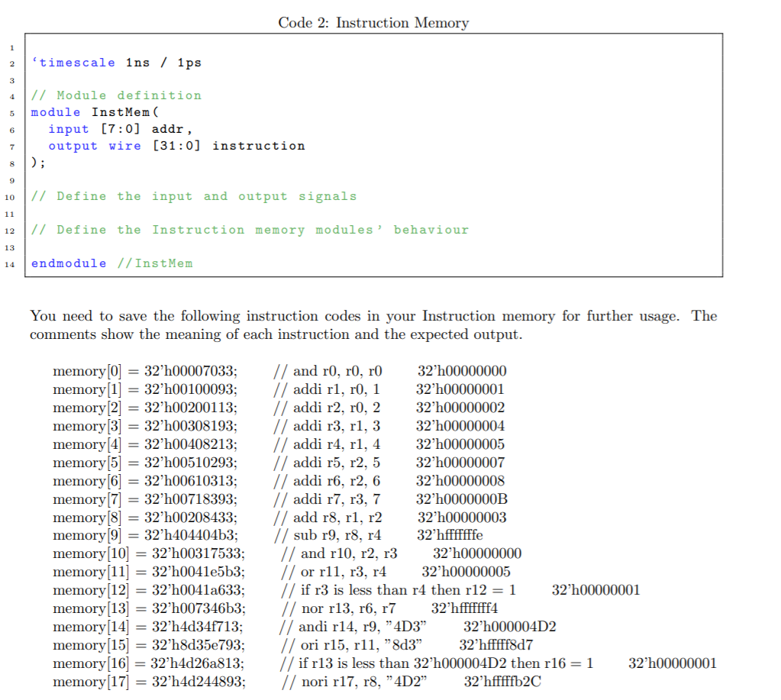Image resolution: width=781 pixels, height=700 pixels.
Task: Select the timescale directive on line 2
Action: click(x=116, y=62)
